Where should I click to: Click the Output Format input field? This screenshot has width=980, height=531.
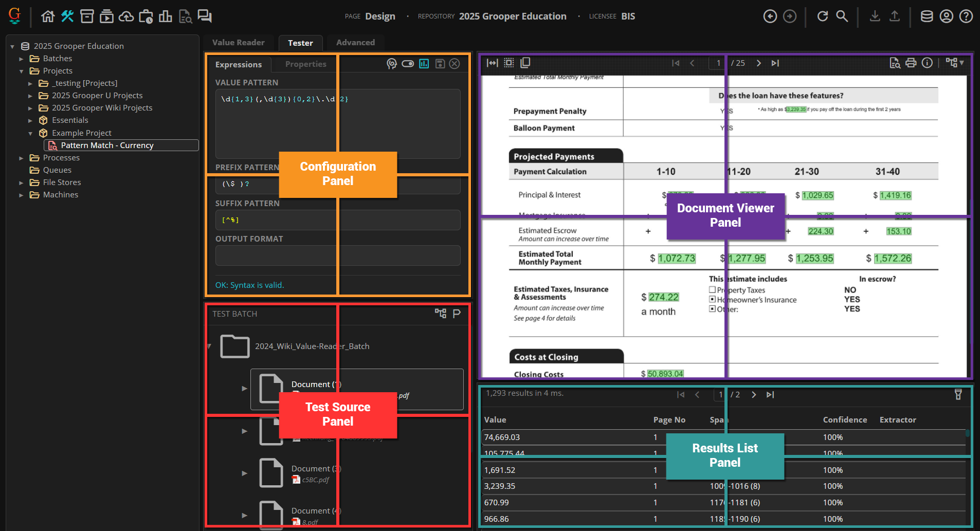click(x=338, y=255)
